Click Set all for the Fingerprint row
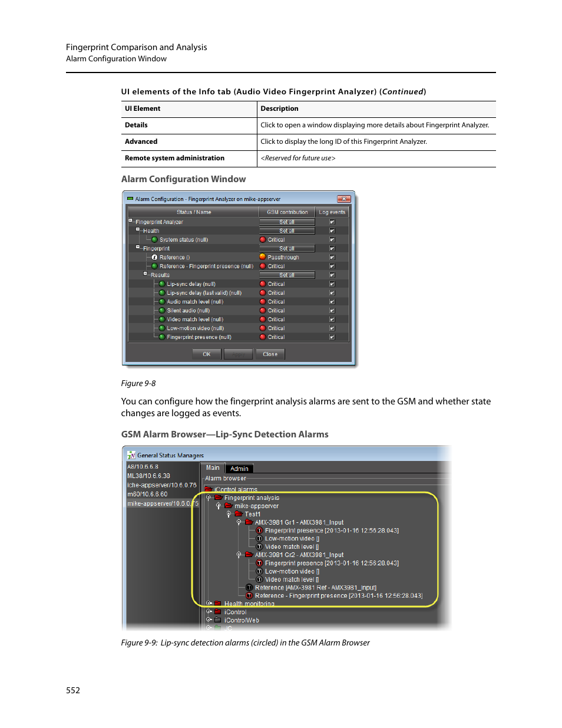The width and height of the screenshot is (562, 728). click(287, 249)
